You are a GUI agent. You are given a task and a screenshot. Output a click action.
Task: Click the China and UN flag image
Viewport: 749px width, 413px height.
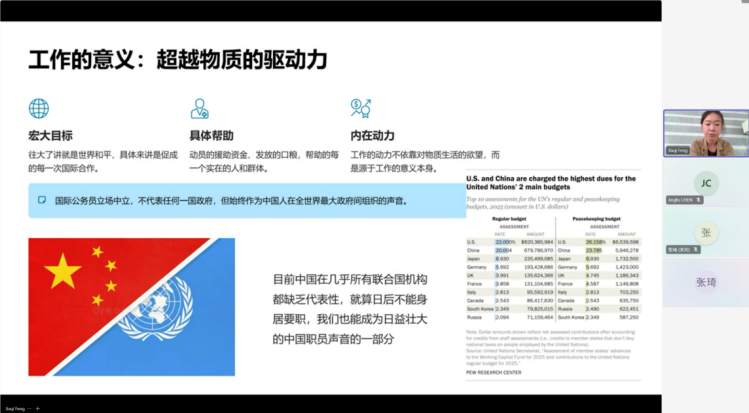pos(132,305)
